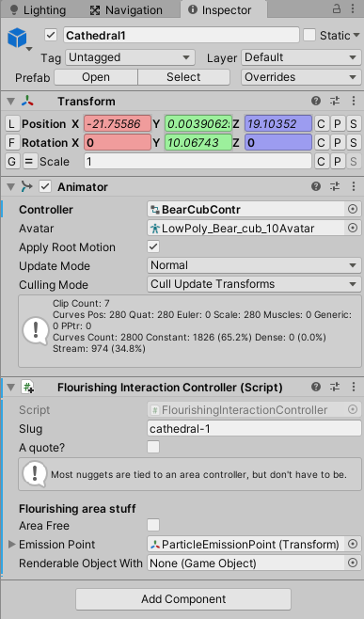364x619 pixels.
Task: Collapse the Transform component foldout
Action: (11, 102)
